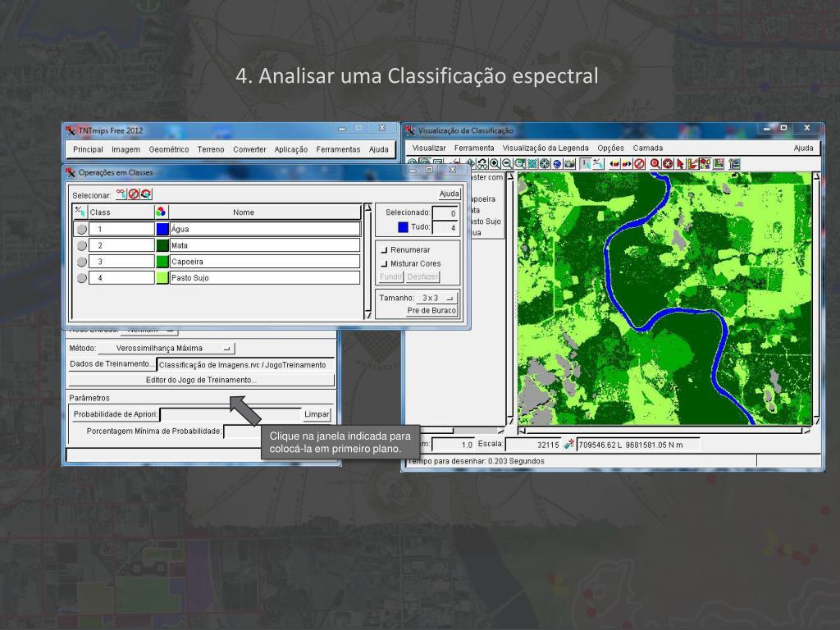Click the first select icon beside Selecionar

(121, 194)
